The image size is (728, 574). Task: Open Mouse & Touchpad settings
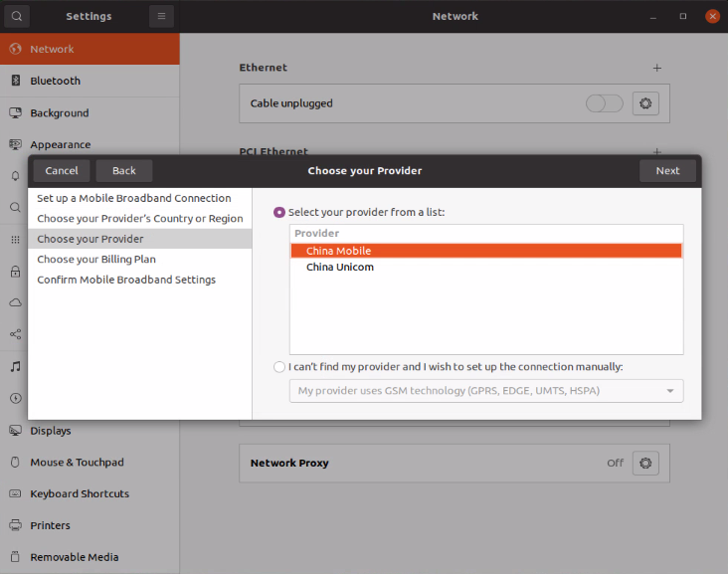[90, 462]
